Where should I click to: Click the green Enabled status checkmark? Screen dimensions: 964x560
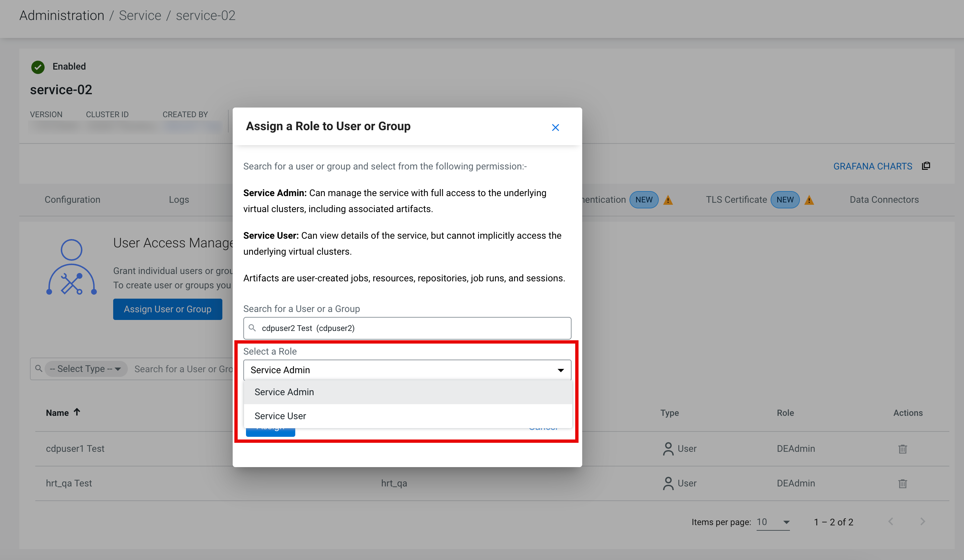(38, 67)
